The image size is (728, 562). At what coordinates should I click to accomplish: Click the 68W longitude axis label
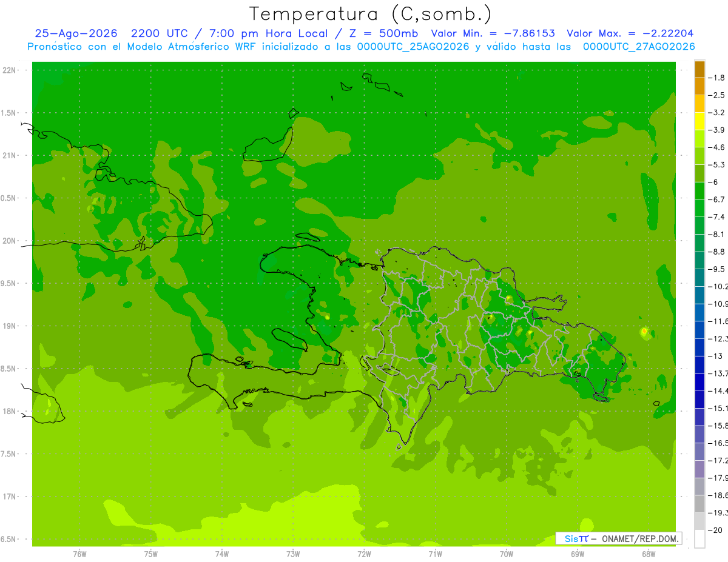pyautogui.click(x=649, y=554)
